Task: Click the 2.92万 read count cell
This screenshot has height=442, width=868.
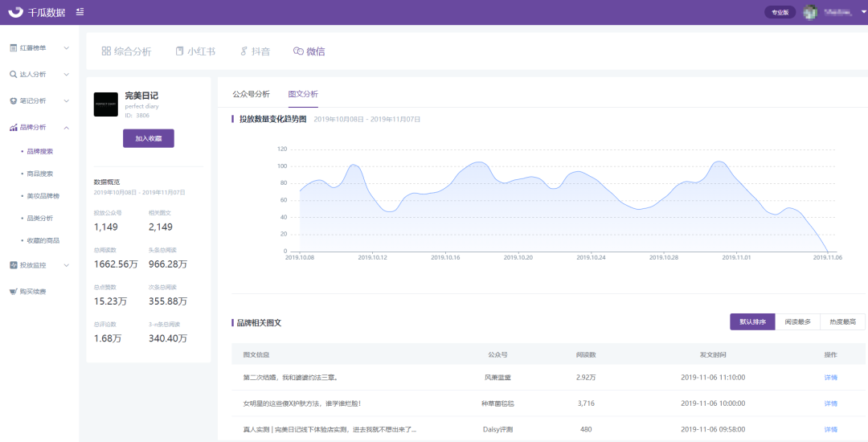Action: tap(586, 378)
